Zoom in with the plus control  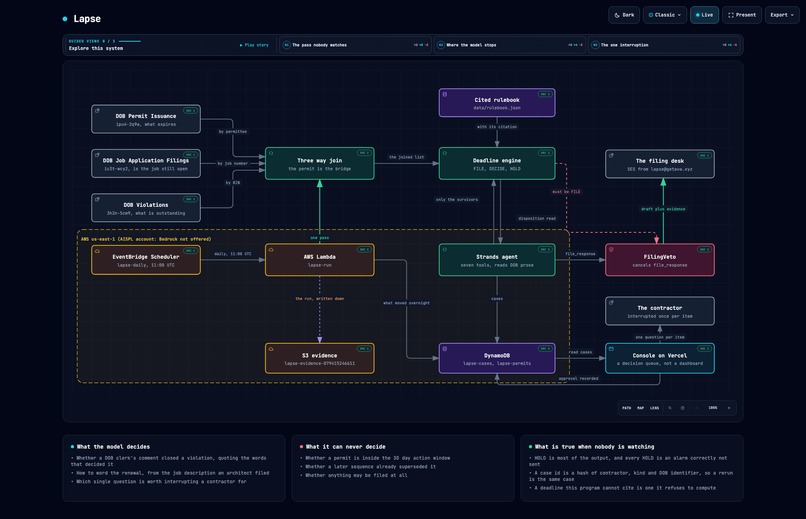[729, 408]
